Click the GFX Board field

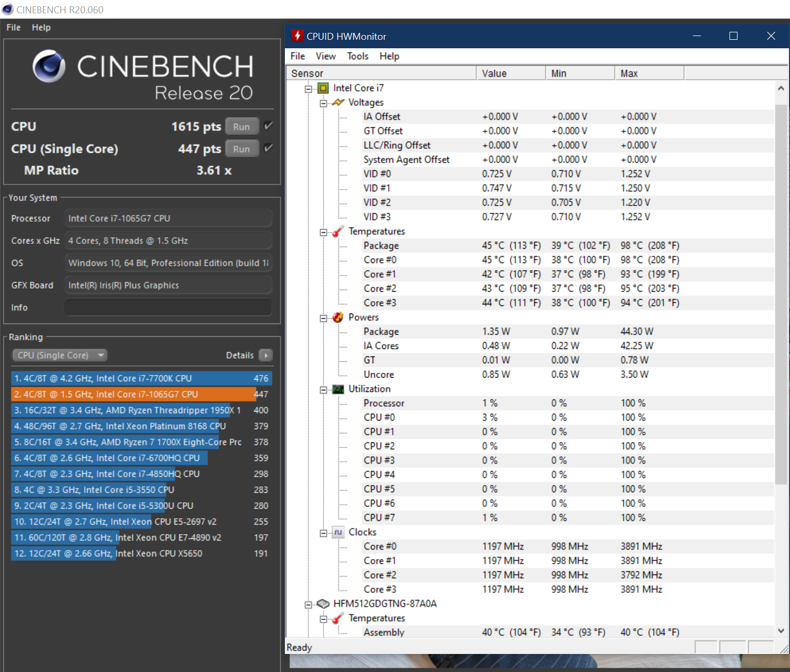point(168,285)
